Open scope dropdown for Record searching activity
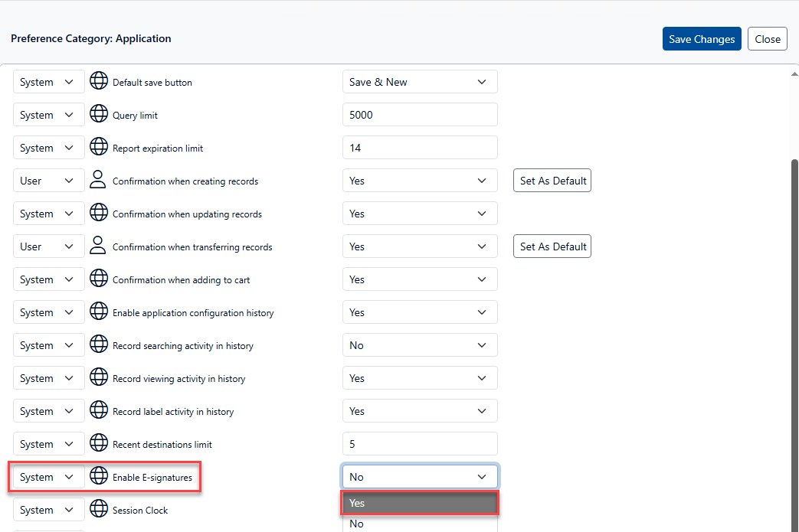The image size is (799, 532). [x=49, y=345]
